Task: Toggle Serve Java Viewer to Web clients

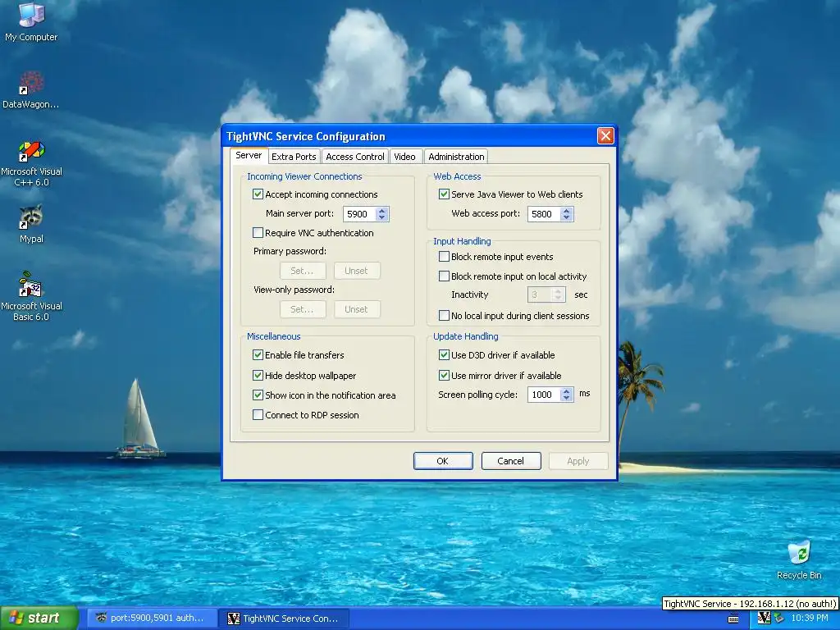Action: click(x=444, y=194)
